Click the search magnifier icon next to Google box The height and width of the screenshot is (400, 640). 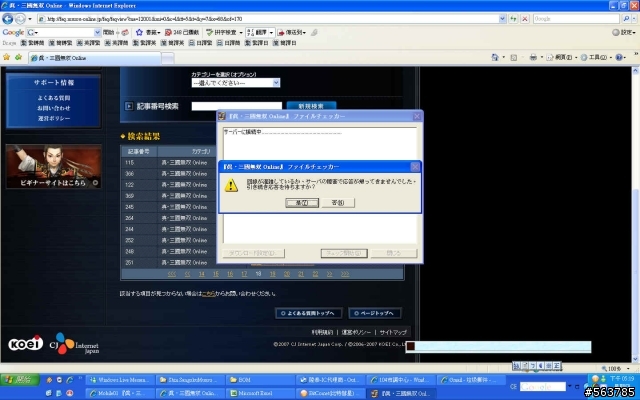pyautogui.click(x=626, y=19)
